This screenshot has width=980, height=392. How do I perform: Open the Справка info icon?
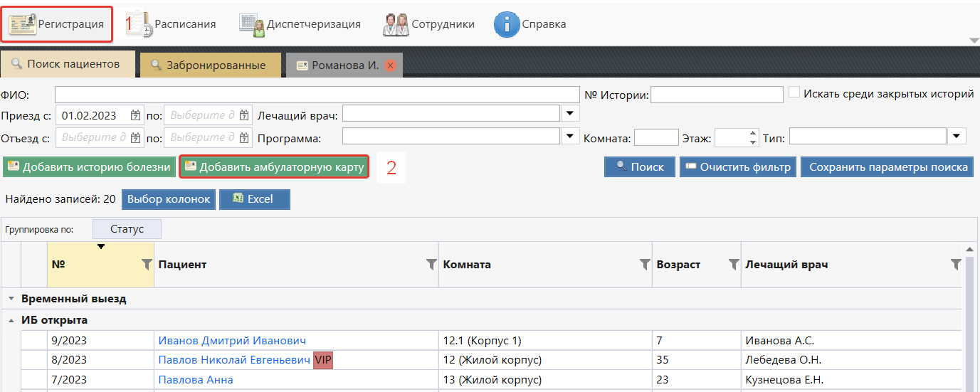pos(506,24)
